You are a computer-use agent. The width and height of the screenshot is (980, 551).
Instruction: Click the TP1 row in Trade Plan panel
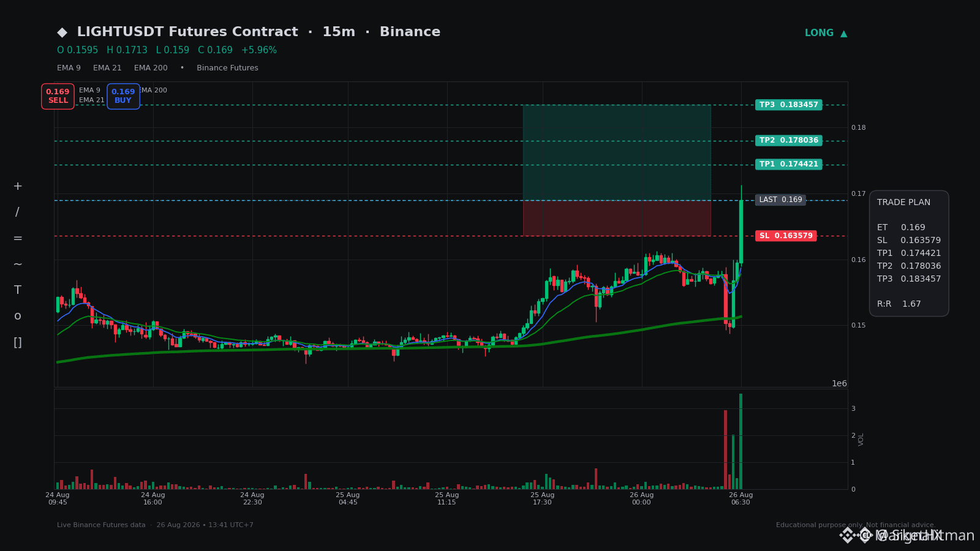[x=909, y=253]
